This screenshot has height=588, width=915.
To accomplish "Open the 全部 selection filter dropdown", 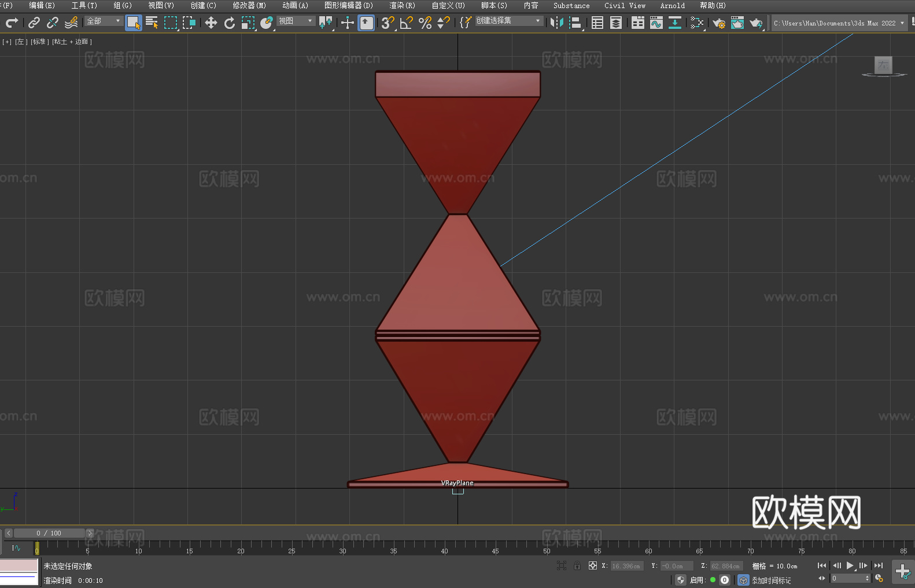I will pos(104,21).
